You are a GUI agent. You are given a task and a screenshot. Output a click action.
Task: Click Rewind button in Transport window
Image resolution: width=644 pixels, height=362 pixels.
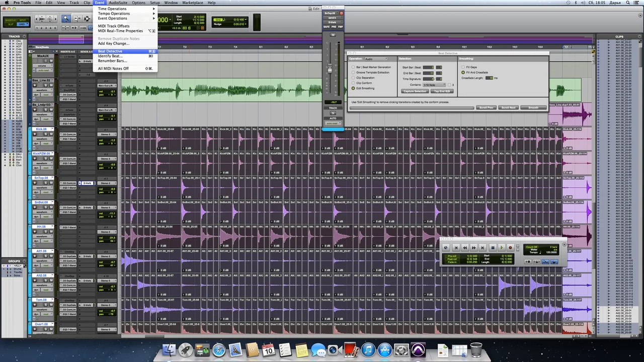464,247
